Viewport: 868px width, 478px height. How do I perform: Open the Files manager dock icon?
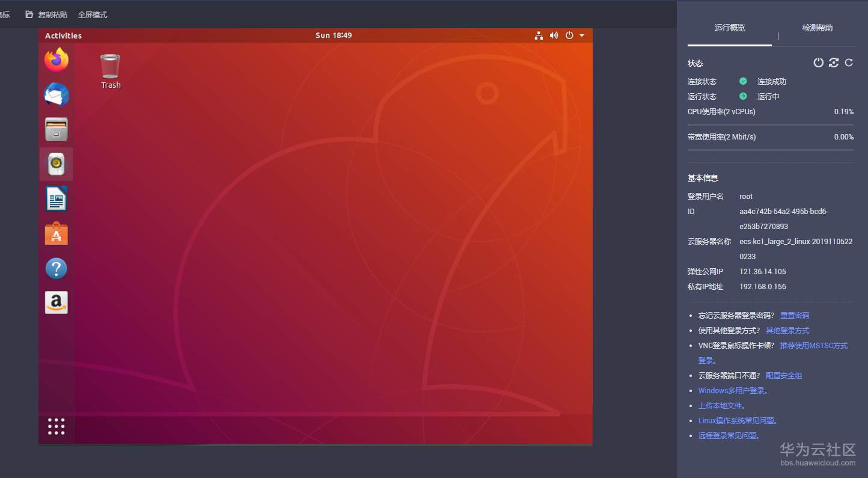57,129
